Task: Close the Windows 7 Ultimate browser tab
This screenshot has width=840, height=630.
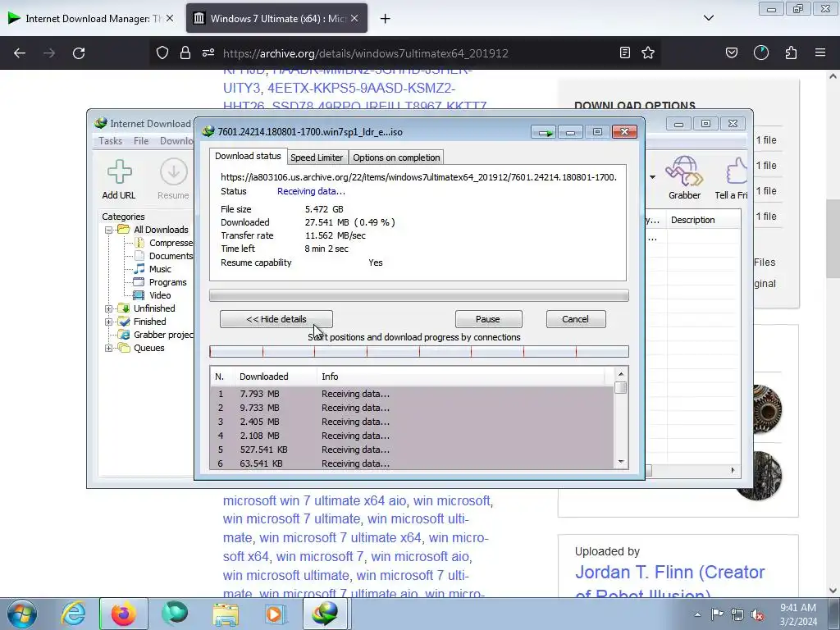Action: (x=354, y=18)
